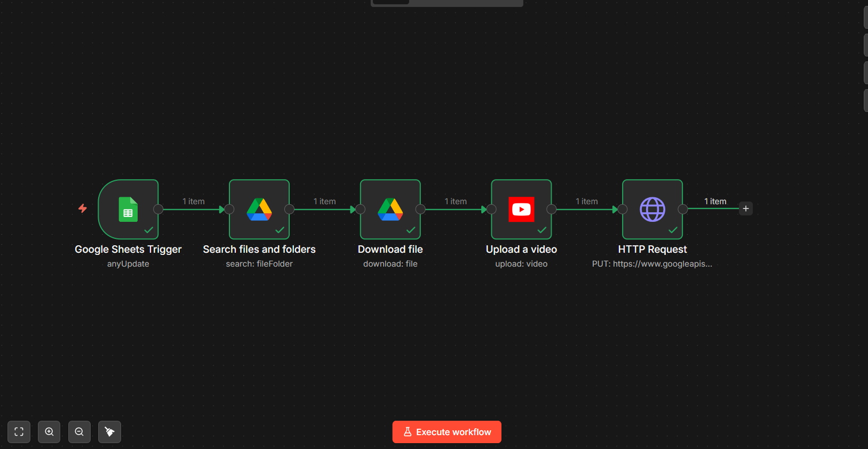Click Upload a video input connector
Screen dimensions: 868x449
click(x=491, y=209)
